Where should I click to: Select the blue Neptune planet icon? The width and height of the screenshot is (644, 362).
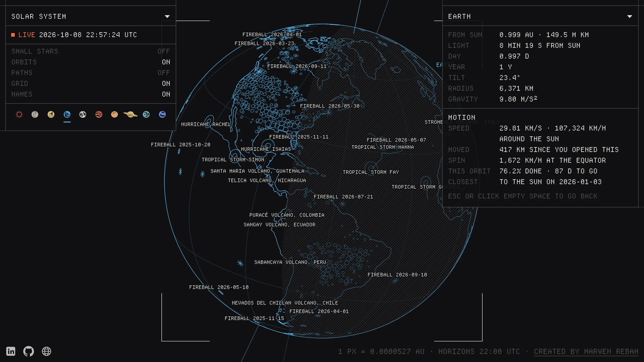pos(162,115)
